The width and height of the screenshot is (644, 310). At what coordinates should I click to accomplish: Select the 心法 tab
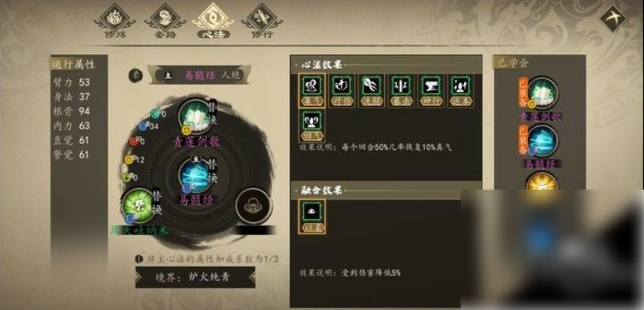point(213,22)
